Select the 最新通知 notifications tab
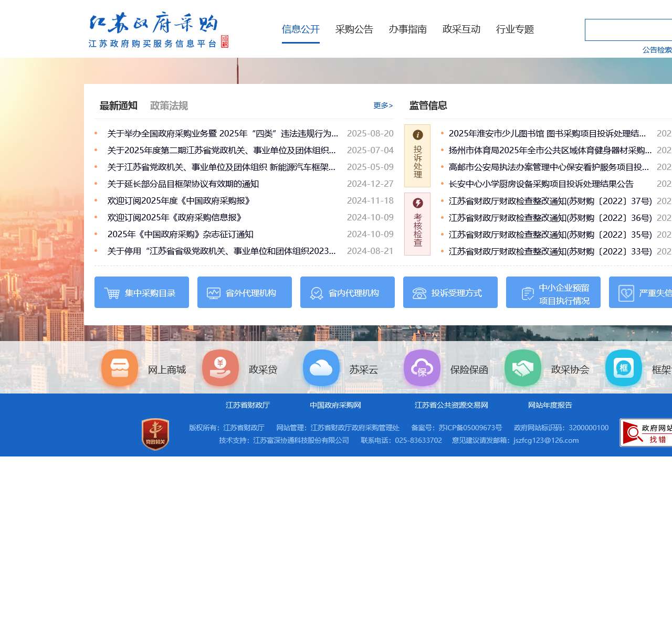This screenshot has width=672, height=627. pyautogui.click(x=118, y=105)
